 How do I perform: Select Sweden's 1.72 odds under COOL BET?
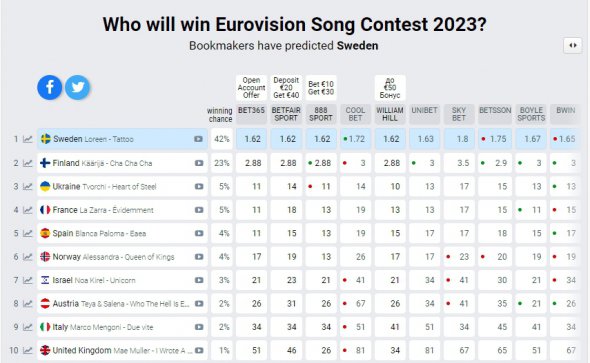[x=355, y=139]
